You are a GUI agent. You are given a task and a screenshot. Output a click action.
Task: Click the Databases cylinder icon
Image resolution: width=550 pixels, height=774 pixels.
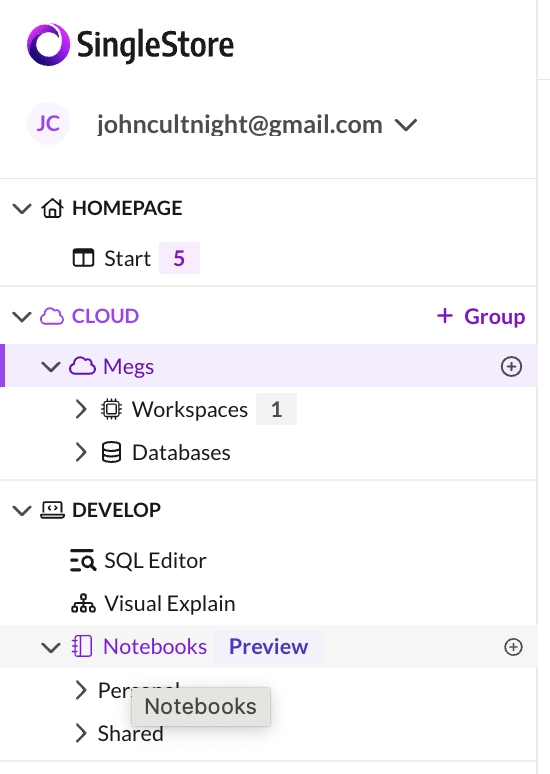click(x=111, y=452)
